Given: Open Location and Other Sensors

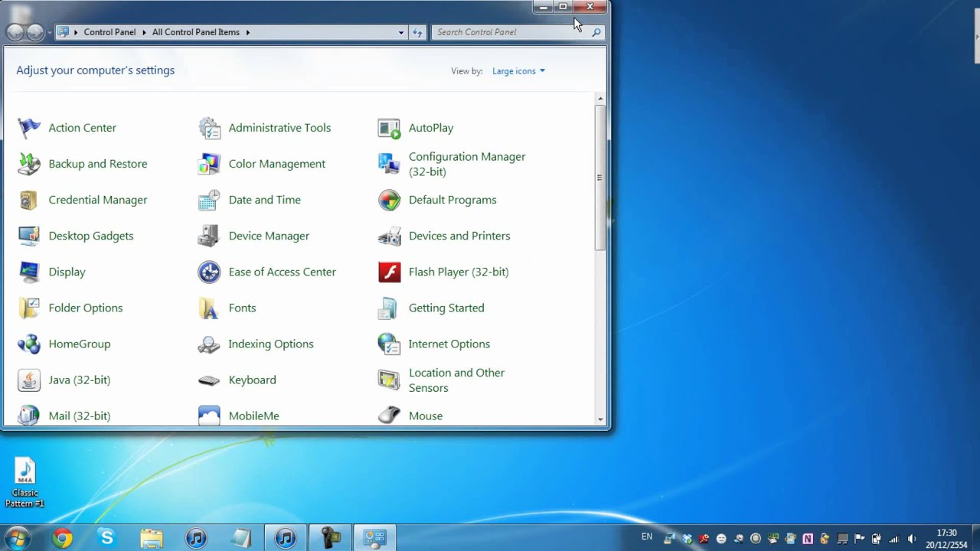Looking at the screenshot, I should (x=442, y=380).
